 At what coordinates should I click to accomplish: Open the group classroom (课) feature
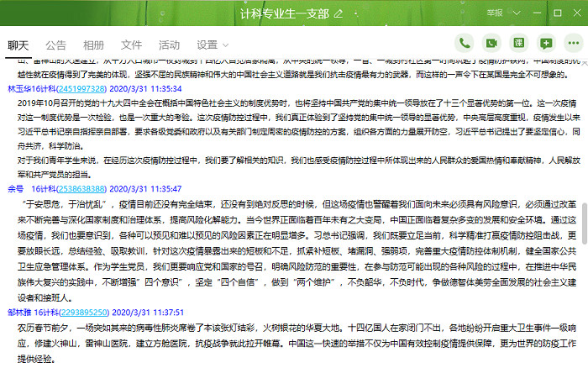[x=519, y=43]
